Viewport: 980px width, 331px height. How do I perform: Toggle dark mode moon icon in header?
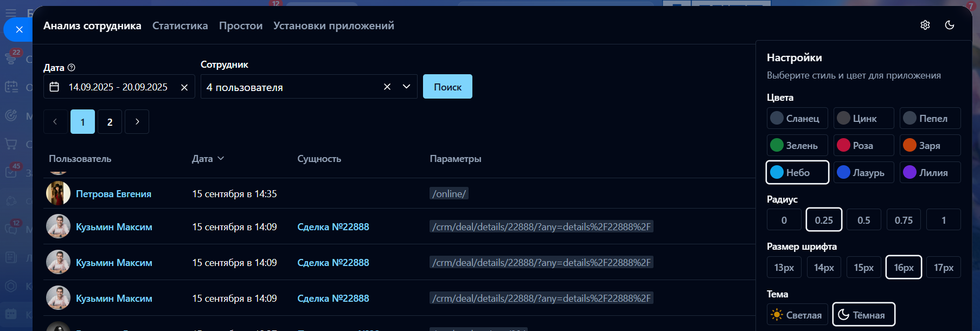(x=950, y=25)
